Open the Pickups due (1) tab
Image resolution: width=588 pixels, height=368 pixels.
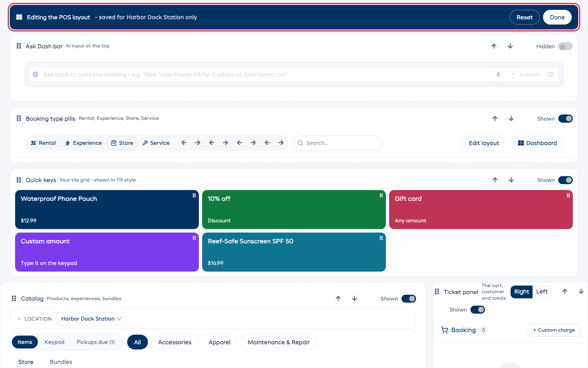[x=96, y=342]
